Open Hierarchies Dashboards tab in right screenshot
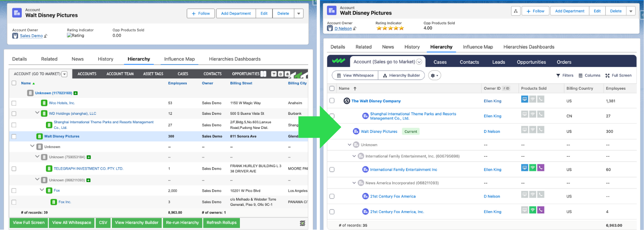Image resolution: width=644 pixels, height=230 pixels. pos(529,47)
